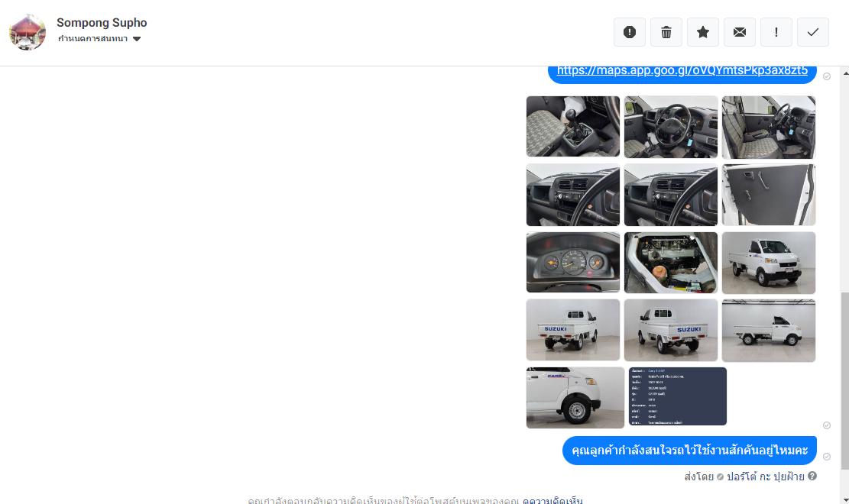This screenshot has width=849, height=504.
Task: Open the กำหนดการสนทนา dropdown arrow
Action: [137, 38]
